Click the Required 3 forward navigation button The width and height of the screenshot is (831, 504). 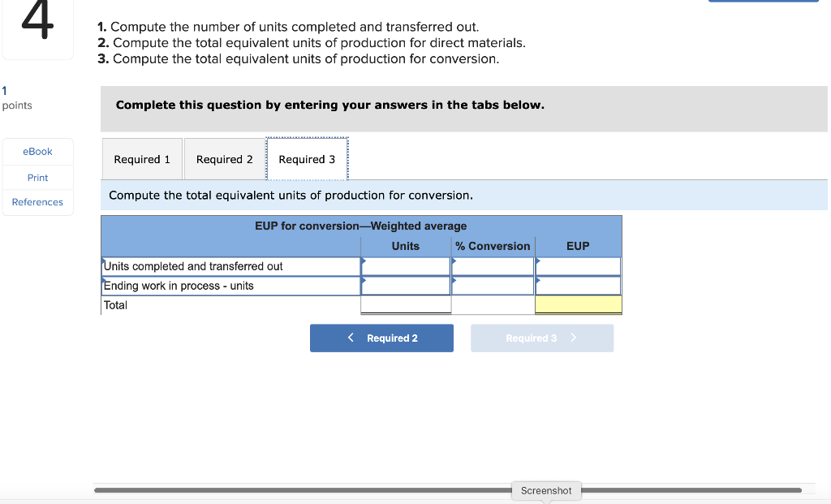pos(542,338)
